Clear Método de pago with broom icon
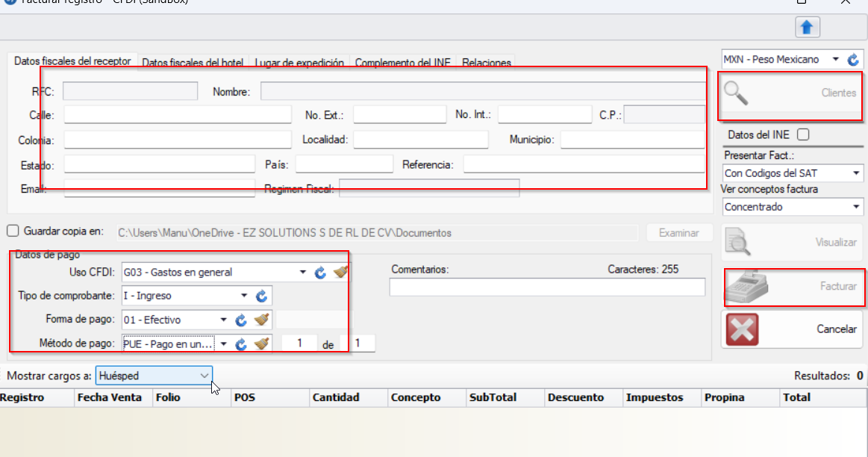Viewport: 868px width, 457px height. pos(261,344)
